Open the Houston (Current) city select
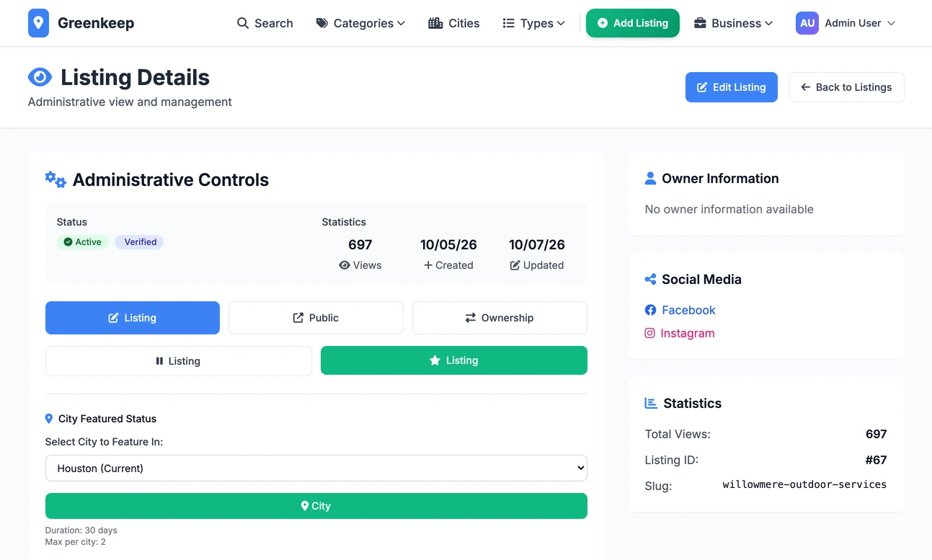 coord(316,468)
